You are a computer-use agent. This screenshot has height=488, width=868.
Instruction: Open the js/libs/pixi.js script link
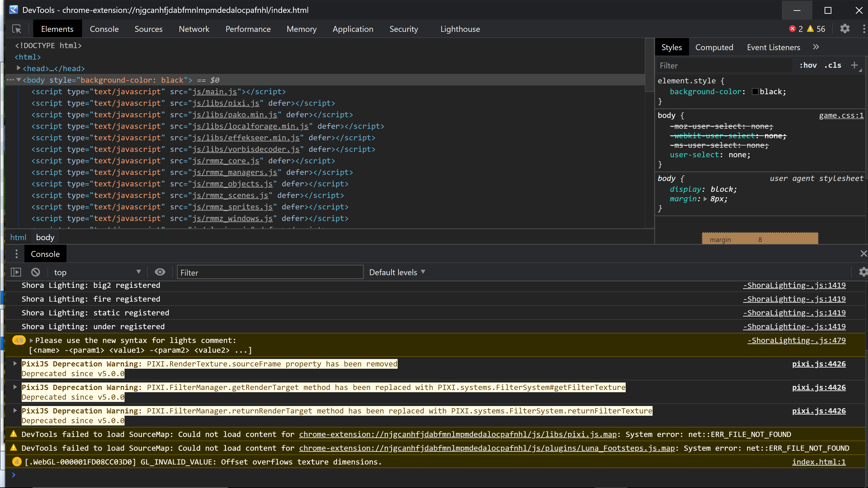tap(226, 103)
